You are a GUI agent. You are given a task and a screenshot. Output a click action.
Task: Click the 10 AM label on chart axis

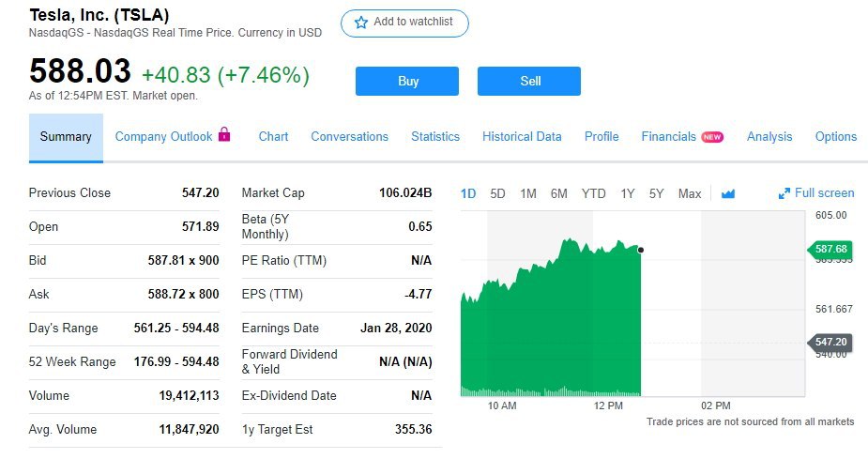tap(502, 405)
